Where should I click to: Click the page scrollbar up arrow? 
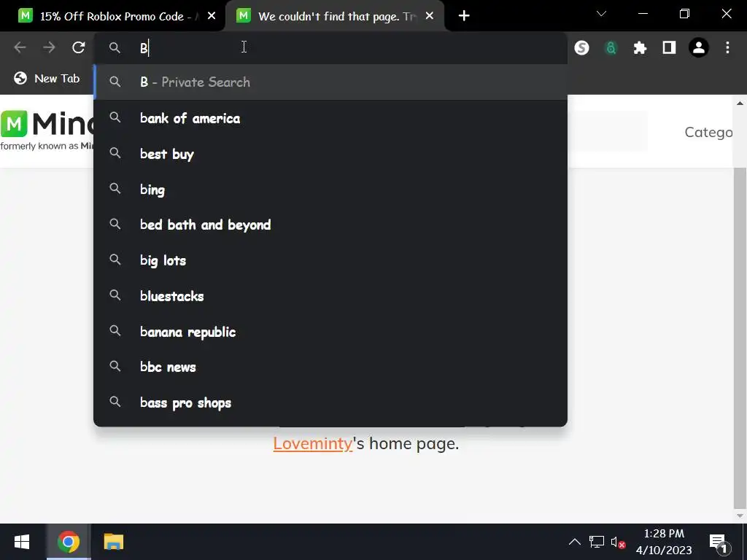point(740,104)
